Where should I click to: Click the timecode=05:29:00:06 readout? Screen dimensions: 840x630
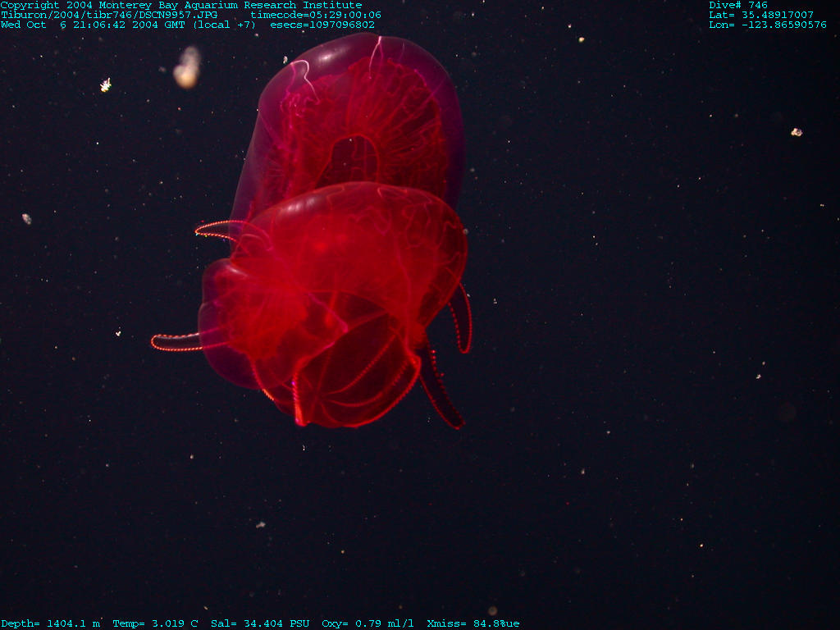[316, 15]
